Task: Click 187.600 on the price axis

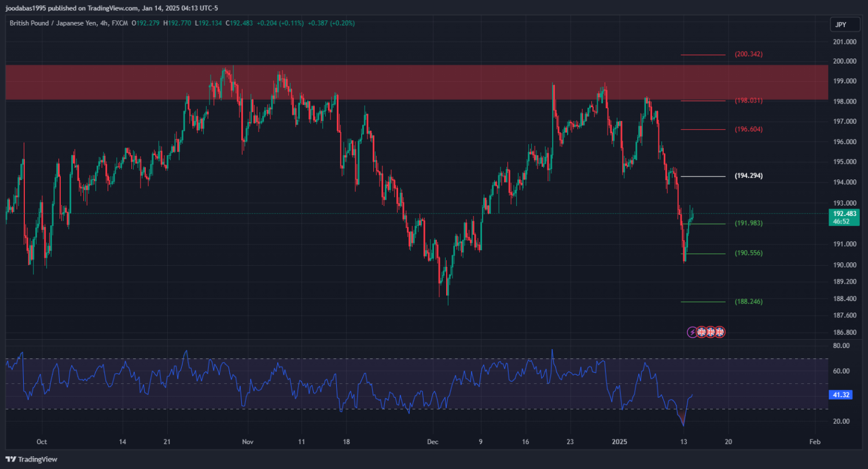Action: click(845, 316)
